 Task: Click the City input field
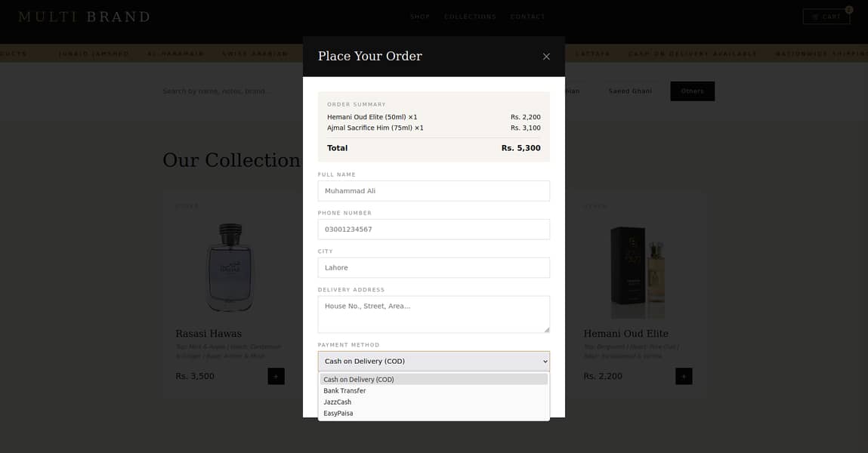[434, 268]
